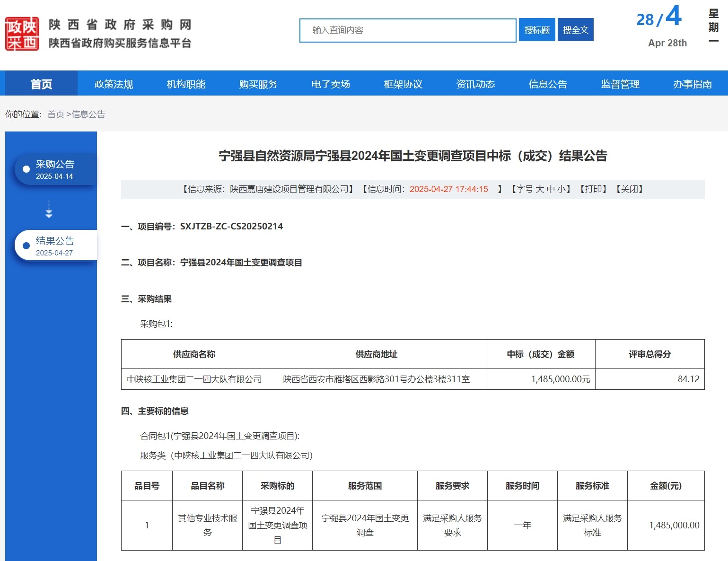728x561 pixels.
Task: Click the 首页 breadcrumb link
Action: tap(55, 114)
